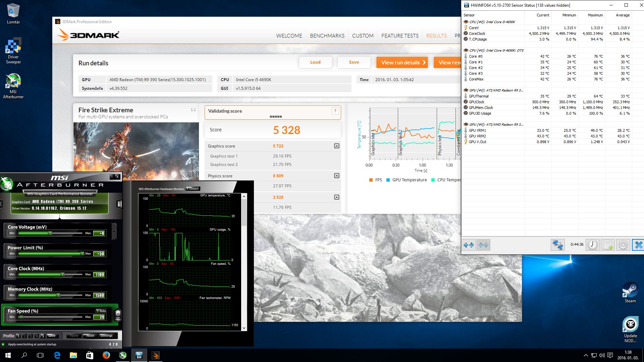Viewport: 644px width, 362px height.
Task: Click the Memory Clock value field 1500
Action: (x=99, y=295)
